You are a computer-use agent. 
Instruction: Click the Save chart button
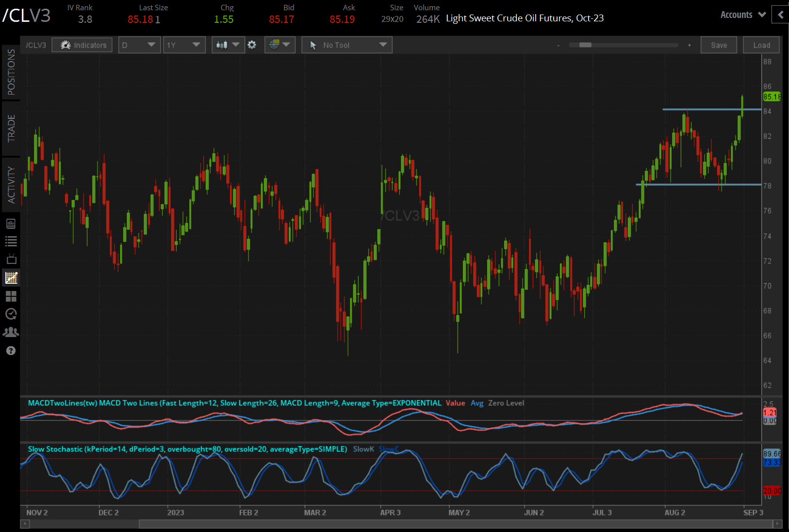[x=719, y=45]
